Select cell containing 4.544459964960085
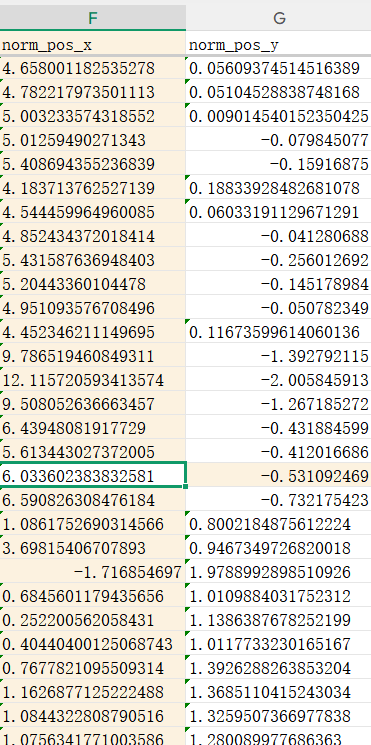Screen dimensions: 371x745 (x=93, y=211)
